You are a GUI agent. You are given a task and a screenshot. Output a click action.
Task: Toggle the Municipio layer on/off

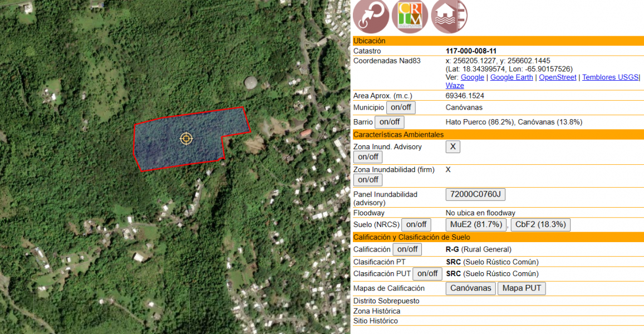[x=401, y=107]
